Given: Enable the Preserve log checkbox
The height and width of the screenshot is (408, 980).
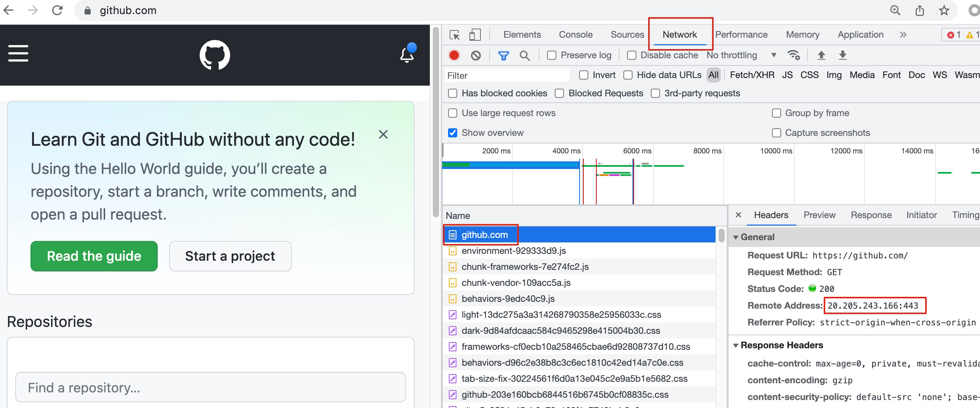Looking at the screenshot, I should pyautogui.click(x=552, y=56).
